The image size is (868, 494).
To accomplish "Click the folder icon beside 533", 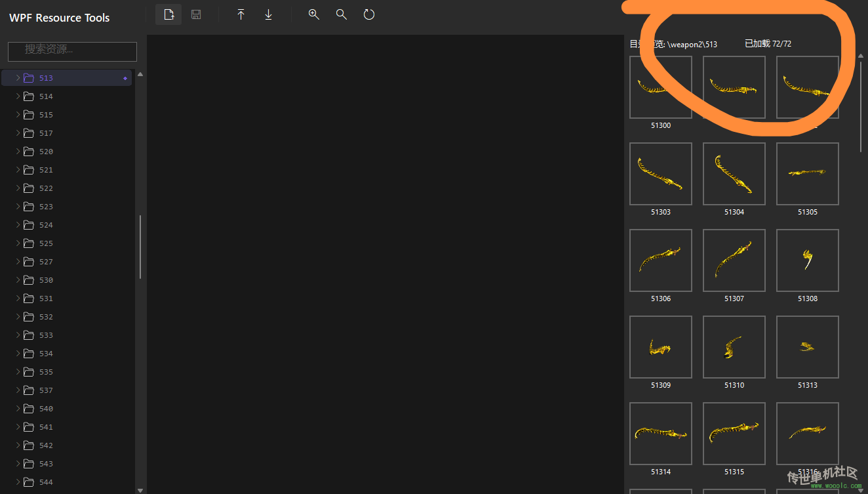I will coord(28,335).
